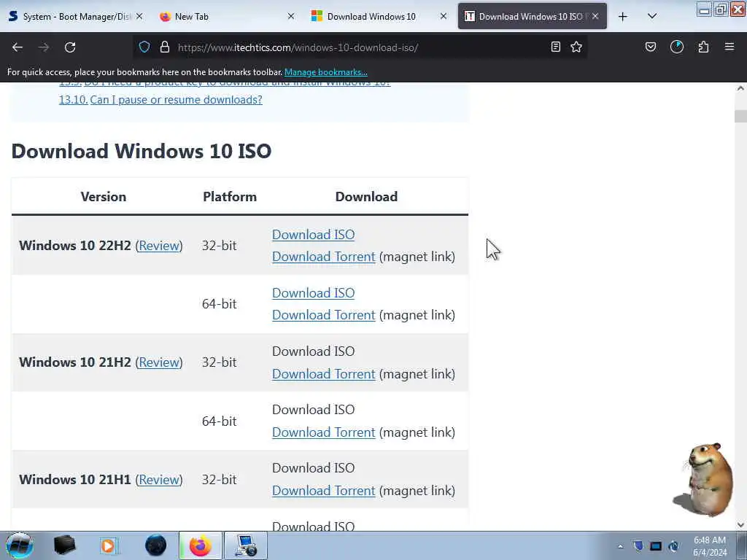Screen dimensions: 747x560
Task: Open the Windows 10 21H2 Review link
Action: point(159,362)
